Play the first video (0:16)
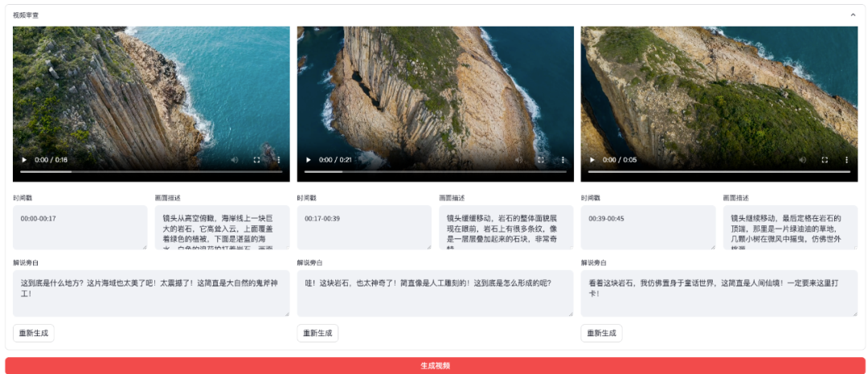Image resolution: width=868 pixels, height=374 pixels. tap(24, 159)
